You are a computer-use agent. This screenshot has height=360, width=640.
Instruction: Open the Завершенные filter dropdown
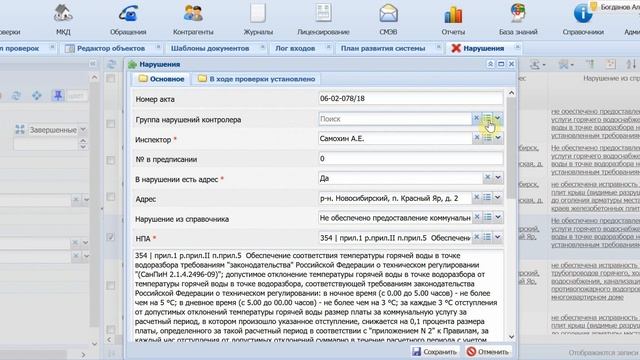coord(83,129)
